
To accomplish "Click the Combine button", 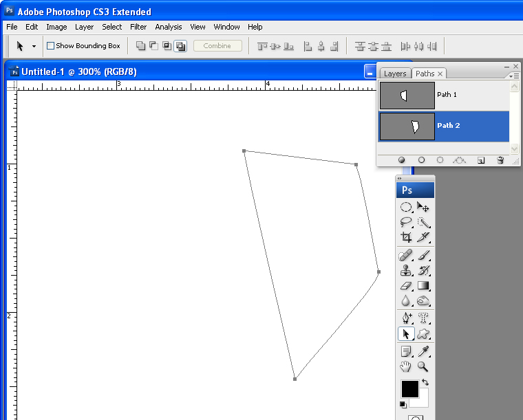I will (217, 45).
